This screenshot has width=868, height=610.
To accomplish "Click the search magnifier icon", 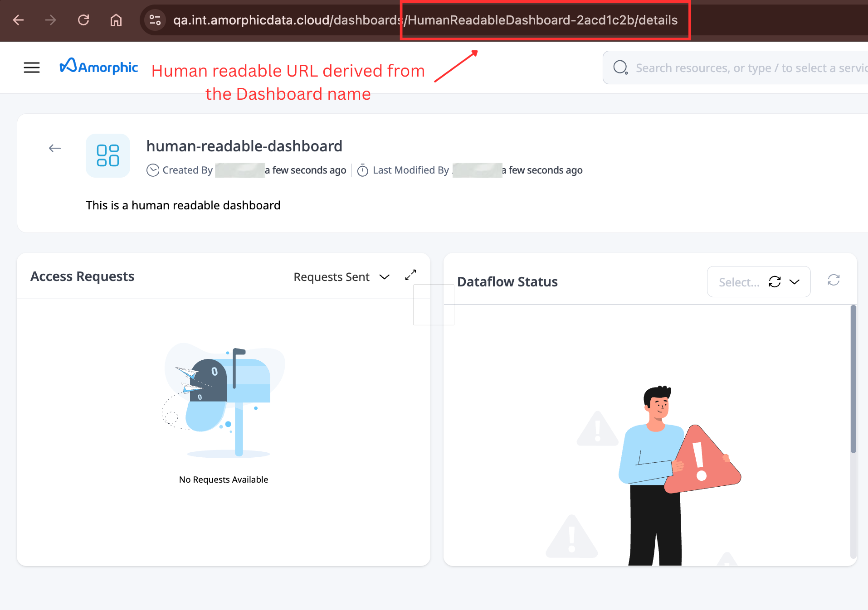I will 620,68.
